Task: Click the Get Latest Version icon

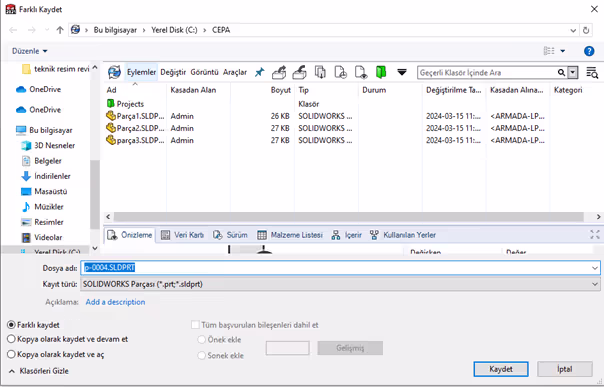Action: point(320,72)
